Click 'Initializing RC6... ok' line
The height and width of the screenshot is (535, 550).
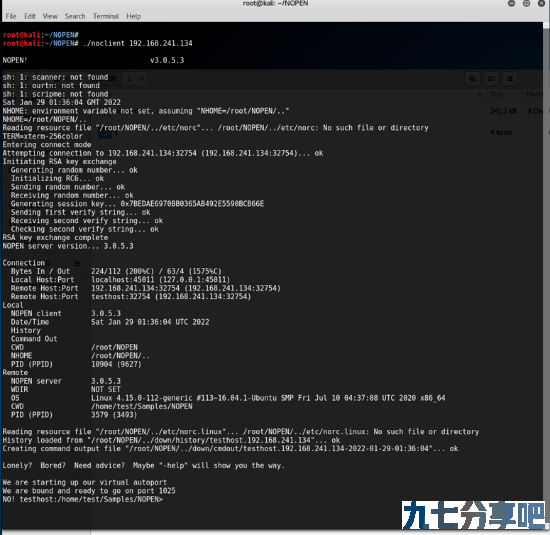(58, 178)
